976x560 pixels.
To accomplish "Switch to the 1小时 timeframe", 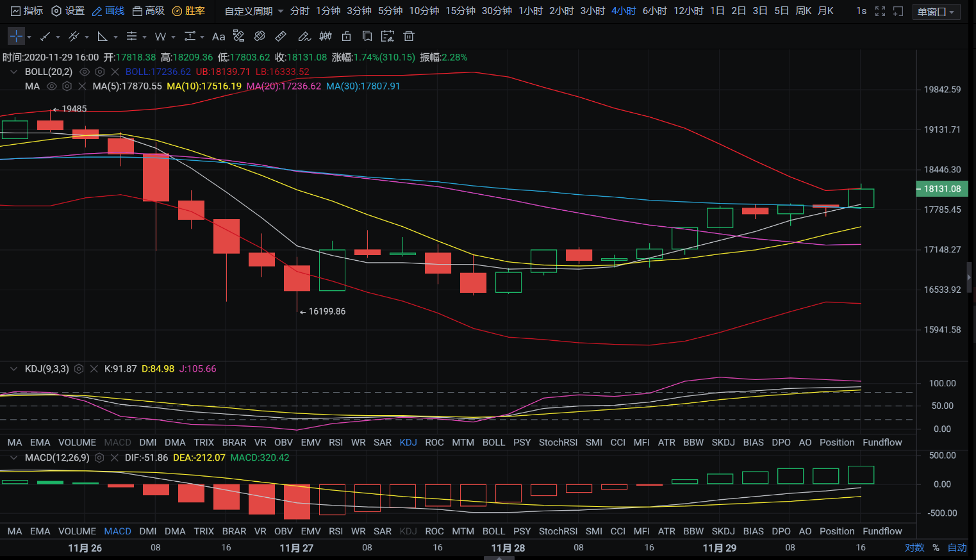I will tap(530, 11).
